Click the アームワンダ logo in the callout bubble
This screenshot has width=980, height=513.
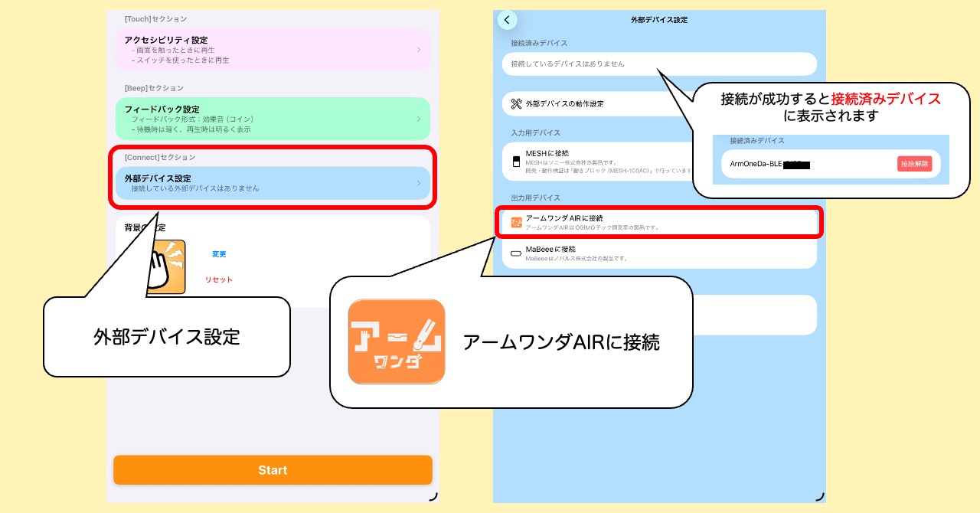(397, 341)
